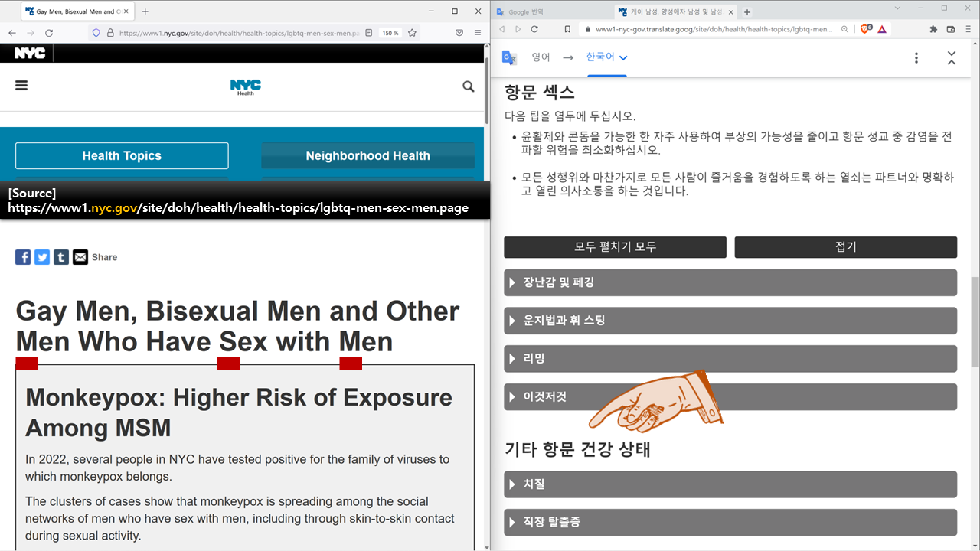
Task: Click the Neighborhood Health button
Action: (x=368, y=155)
